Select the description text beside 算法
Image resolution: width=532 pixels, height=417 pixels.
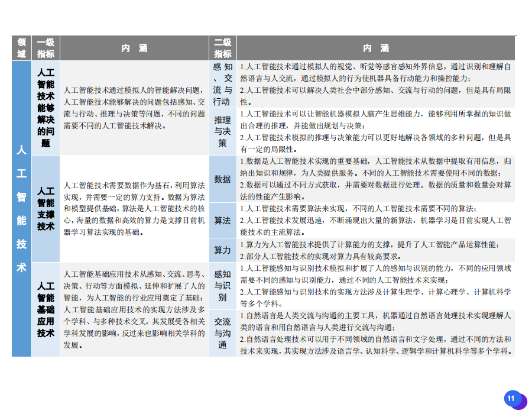tap(376, 221)
